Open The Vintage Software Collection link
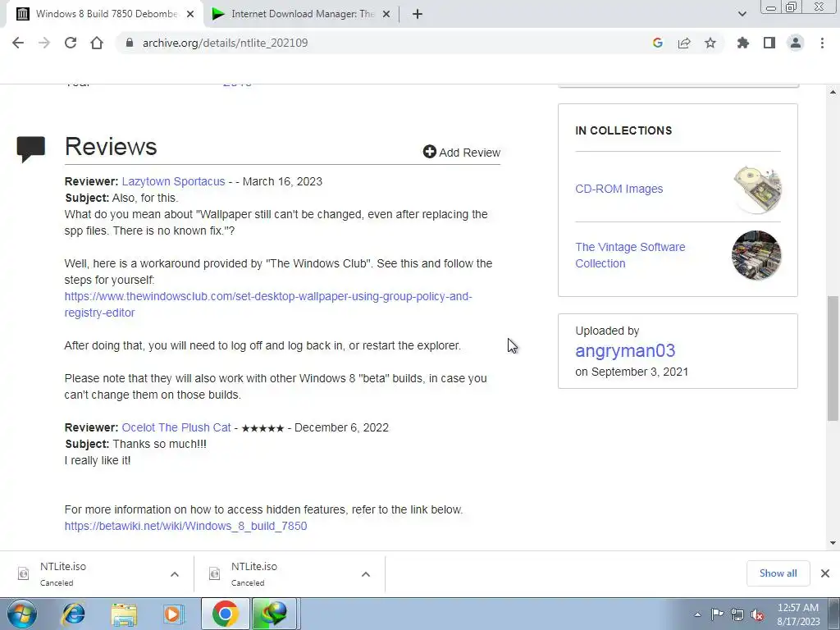This screenshot has height=630, width=840. point(630,255)
